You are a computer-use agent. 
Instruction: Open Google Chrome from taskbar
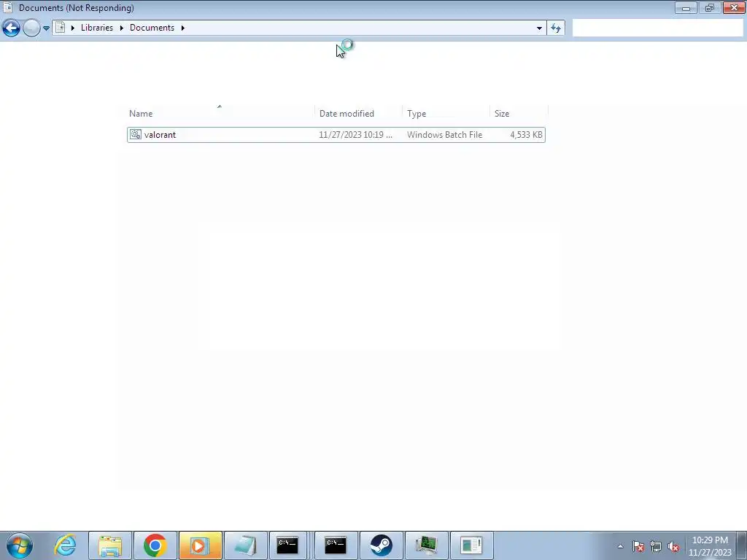155,545
